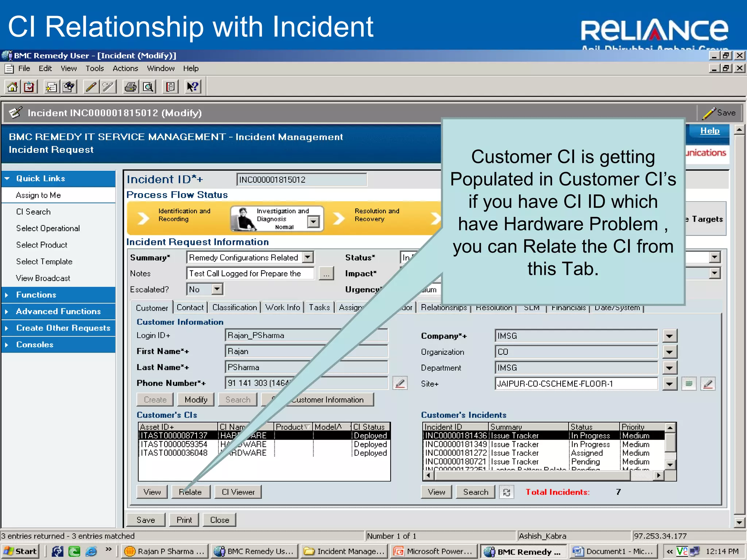Click the Print button at the bottom
Image resolution: width=747 pixels, height=560 pixels.
pos(184,520)
